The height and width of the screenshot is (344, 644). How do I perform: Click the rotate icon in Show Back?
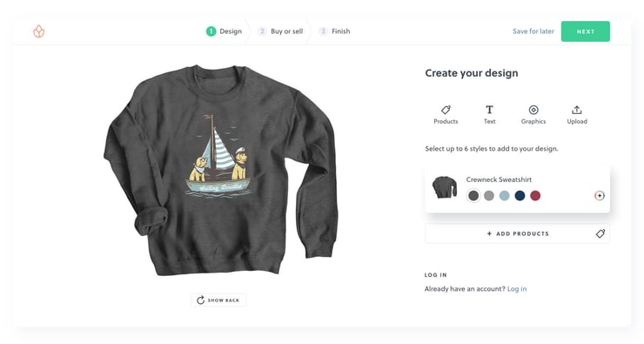point(200,300)
